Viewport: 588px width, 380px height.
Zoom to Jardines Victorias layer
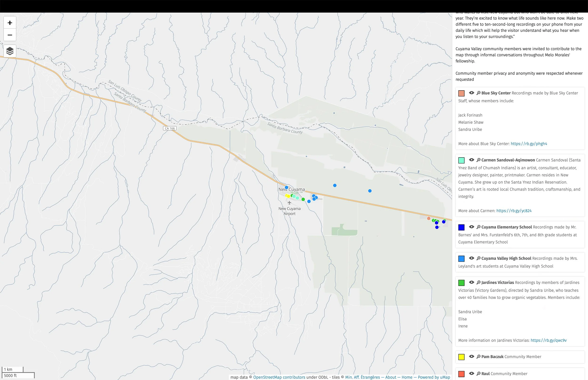tap(478, 282)
